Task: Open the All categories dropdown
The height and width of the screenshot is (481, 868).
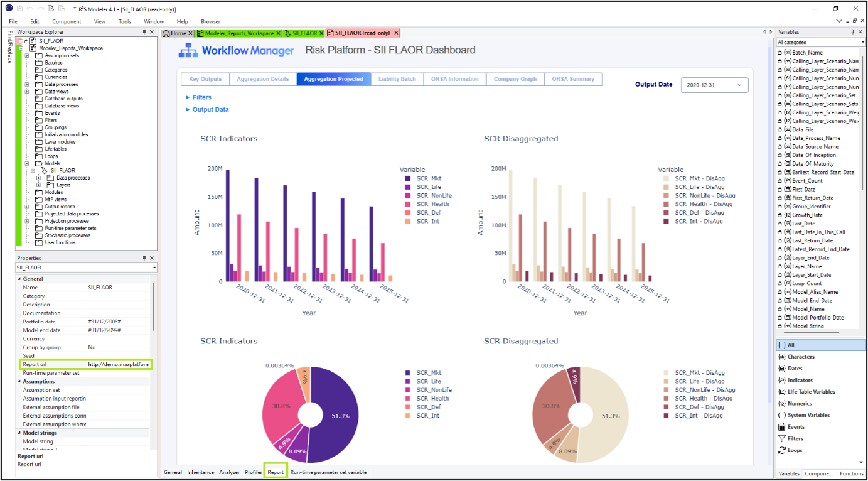Action: [x=820, y=42]
